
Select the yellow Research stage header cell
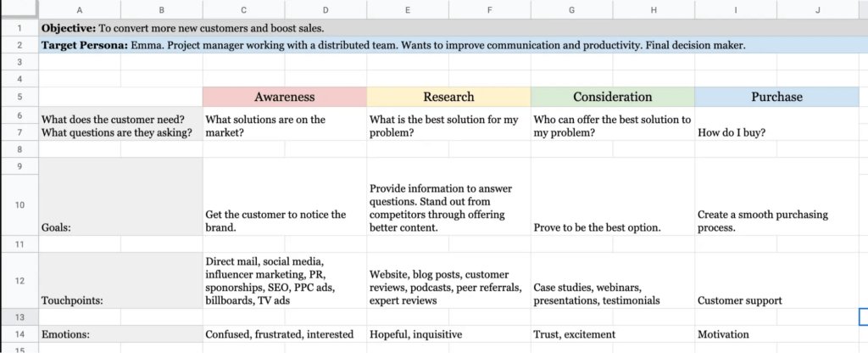pyautogui.click(x=448, y=97)
